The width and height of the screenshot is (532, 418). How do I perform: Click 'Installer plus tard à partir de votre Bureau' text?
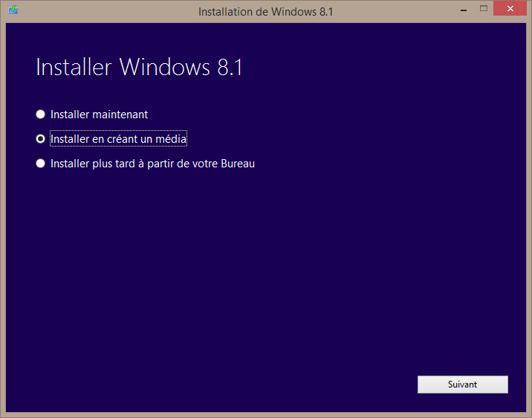click(x=152, y=164)
